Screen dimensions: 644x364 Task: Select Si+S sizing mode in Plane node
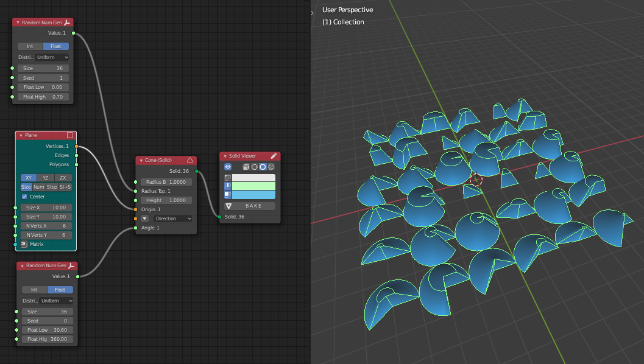coord(65,187)
